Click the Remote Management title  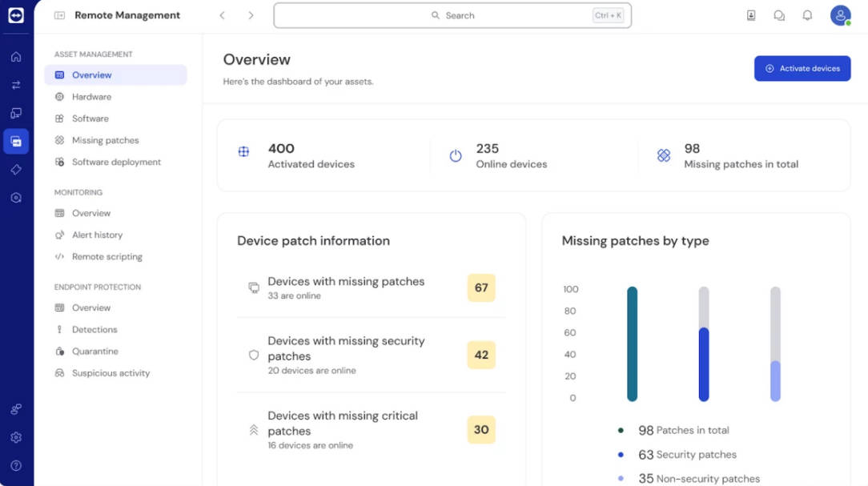coord(127,15)
